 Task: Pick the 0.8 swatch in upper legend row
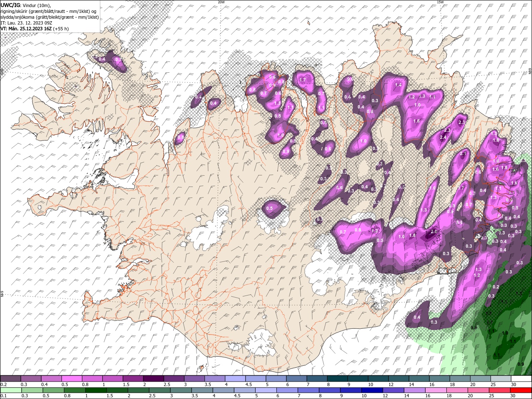click(92, 379)
